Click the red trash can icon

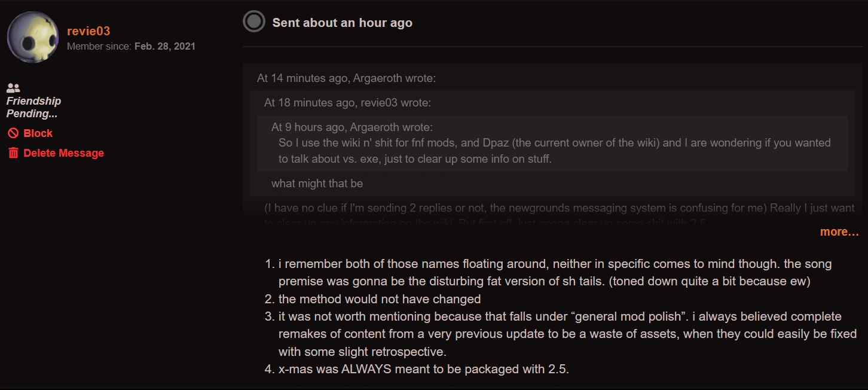click(x=13, y=153)
